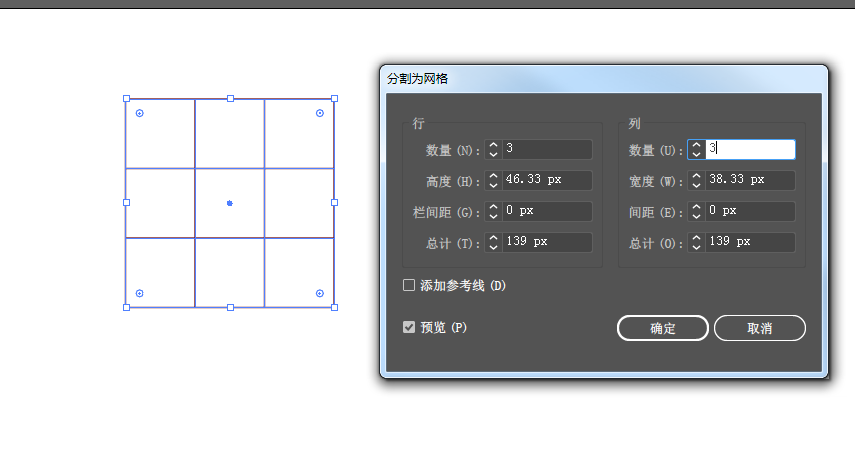Click the 确定 button
The image size is (855, 449).
pyautogui.click(x=663, y=328)
